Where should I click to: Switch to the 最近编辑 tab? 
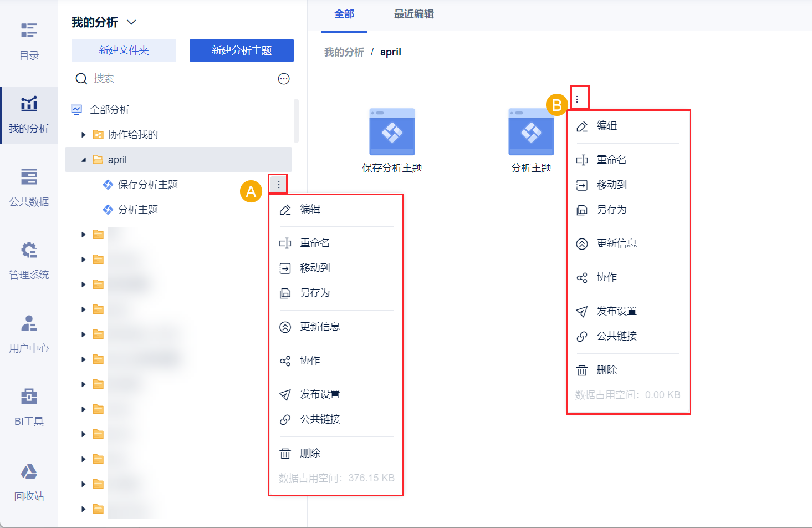click(x=413, y=14)
